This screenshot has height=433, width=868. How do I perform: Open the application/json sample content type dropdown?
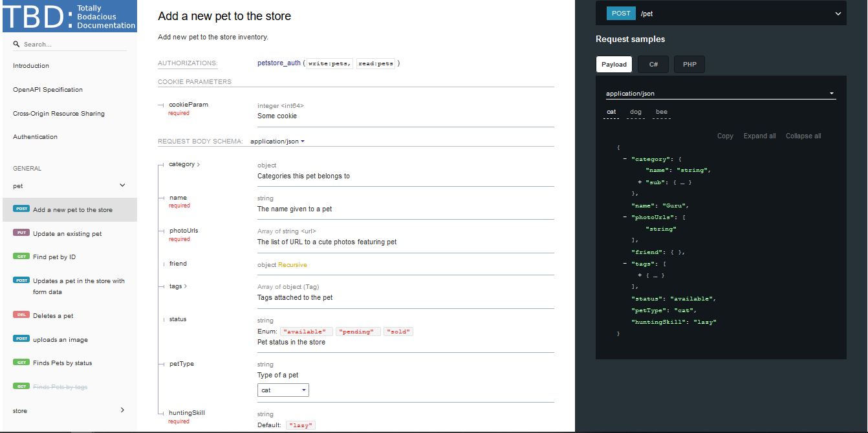click(x=719, y=94)
